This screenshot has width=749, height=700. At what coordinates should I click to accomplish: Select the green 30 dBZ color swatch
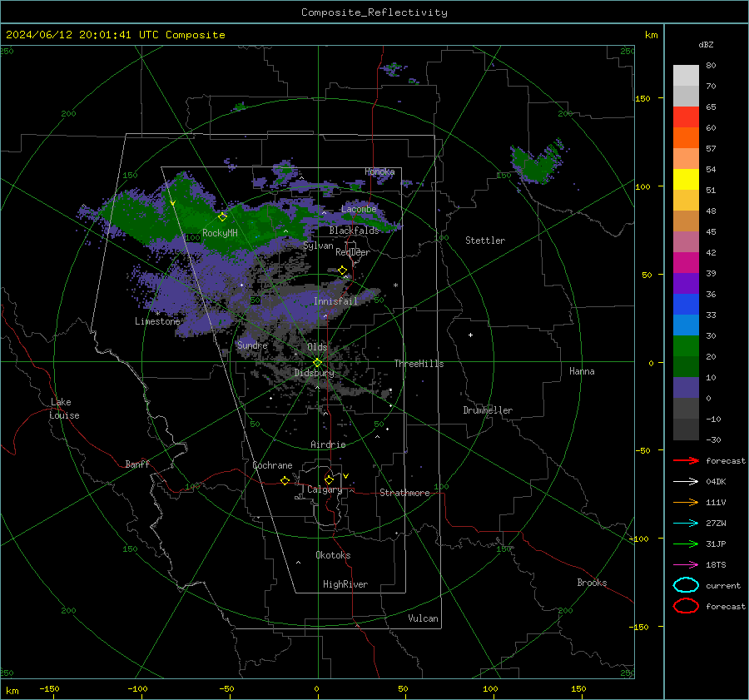pos(686,345)
